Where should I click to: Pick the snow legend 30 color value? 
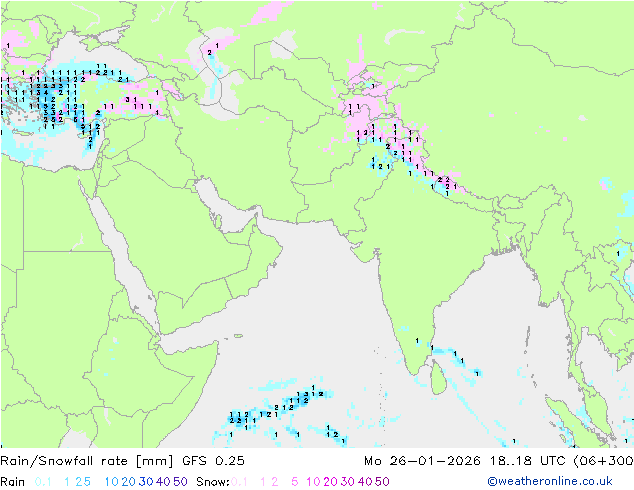click(348, 482)
